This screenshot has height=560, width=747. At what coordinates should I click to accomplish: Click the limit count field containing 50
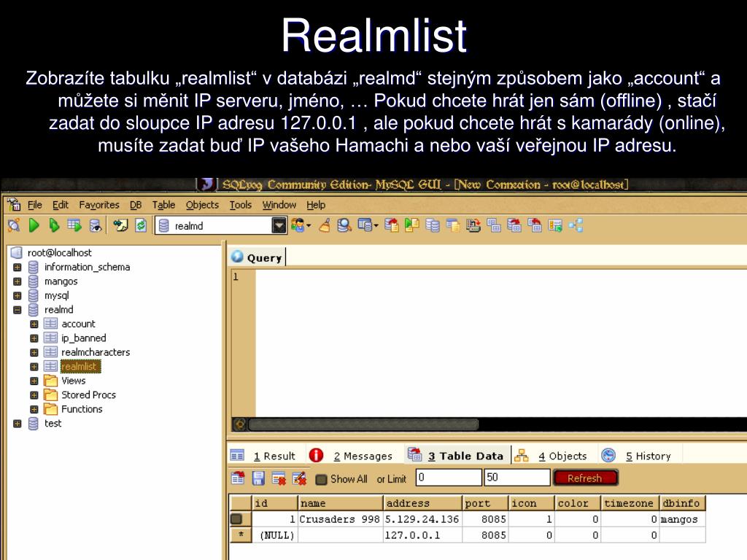pyautogui.click(x=517, y=477)
